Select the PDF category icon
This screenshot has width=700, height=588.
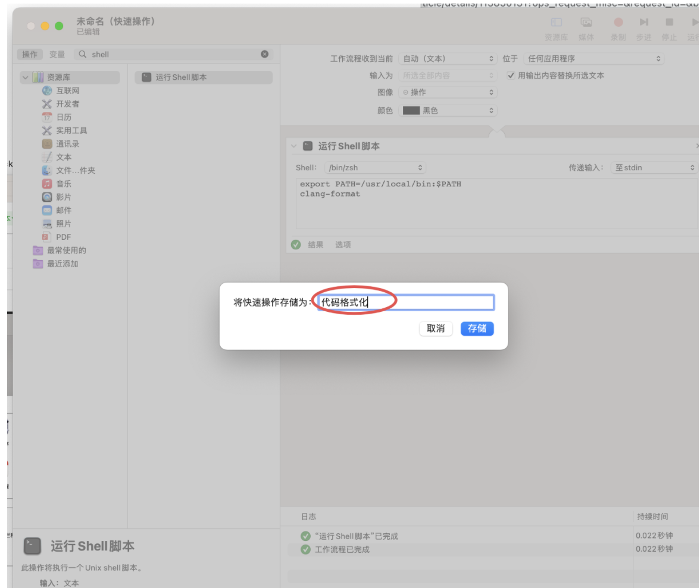tap(45, 237)
